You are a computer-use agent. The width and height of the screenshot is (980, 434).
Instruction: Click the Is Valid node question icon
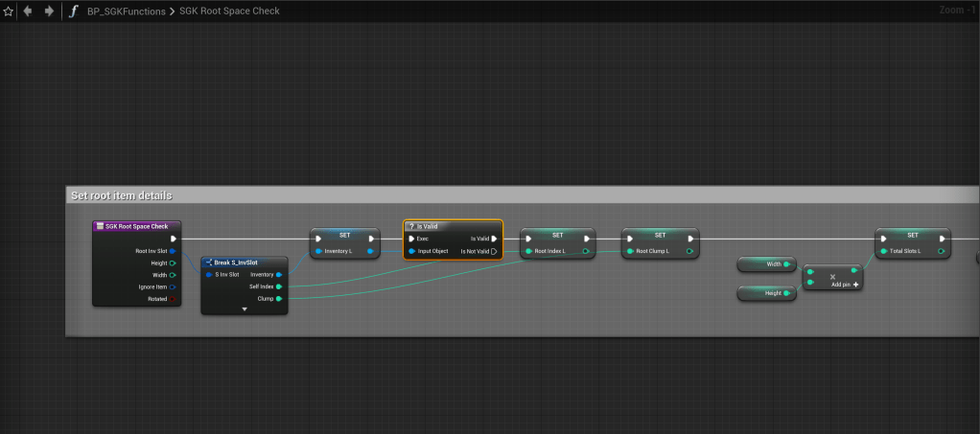pos(411,226)
